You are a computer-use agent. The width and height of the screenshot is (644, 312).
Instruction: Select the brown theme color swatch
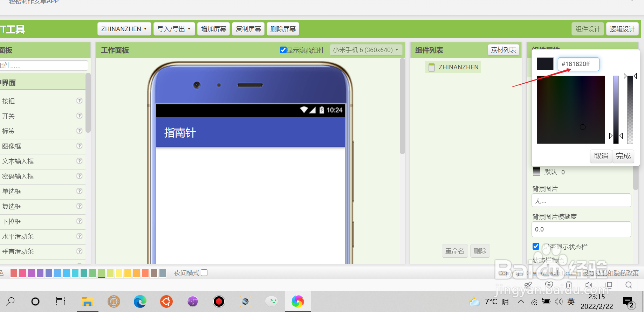point(154,273)
